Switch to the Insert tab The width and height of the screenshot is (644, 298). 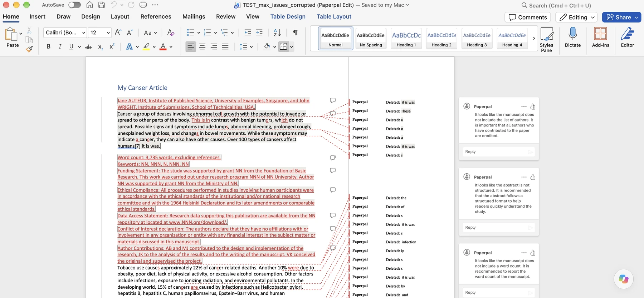(x=37, y=16)
